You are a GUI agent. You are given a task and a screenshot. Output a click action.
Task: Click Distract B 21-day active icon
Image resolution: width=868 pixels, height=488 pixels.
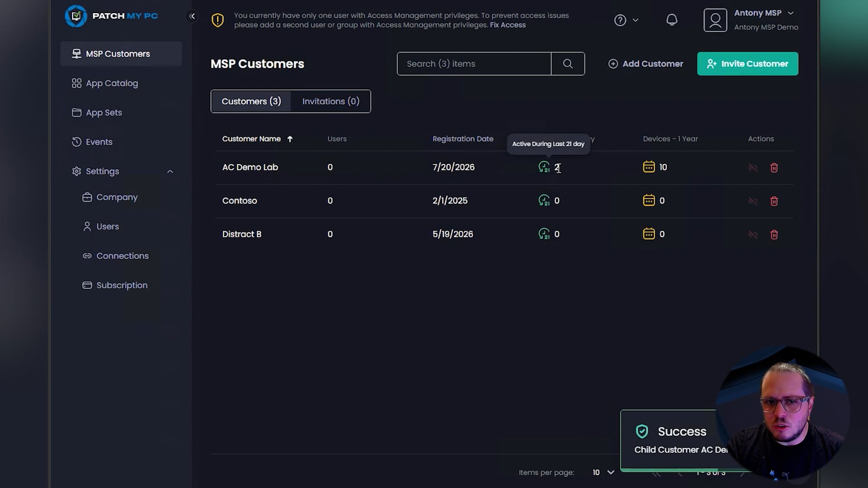pyautogui.click(x=544, y=234)
